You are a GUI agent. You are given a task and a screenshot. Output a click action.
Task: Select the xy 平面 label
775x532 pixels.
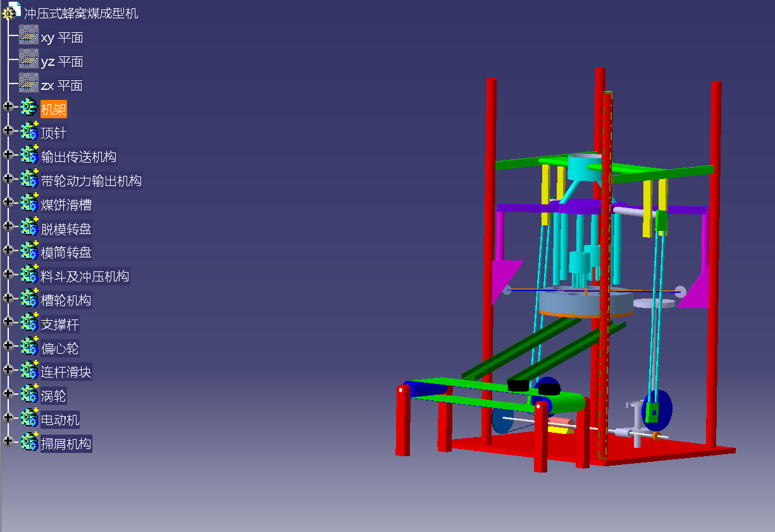(62, 38)
